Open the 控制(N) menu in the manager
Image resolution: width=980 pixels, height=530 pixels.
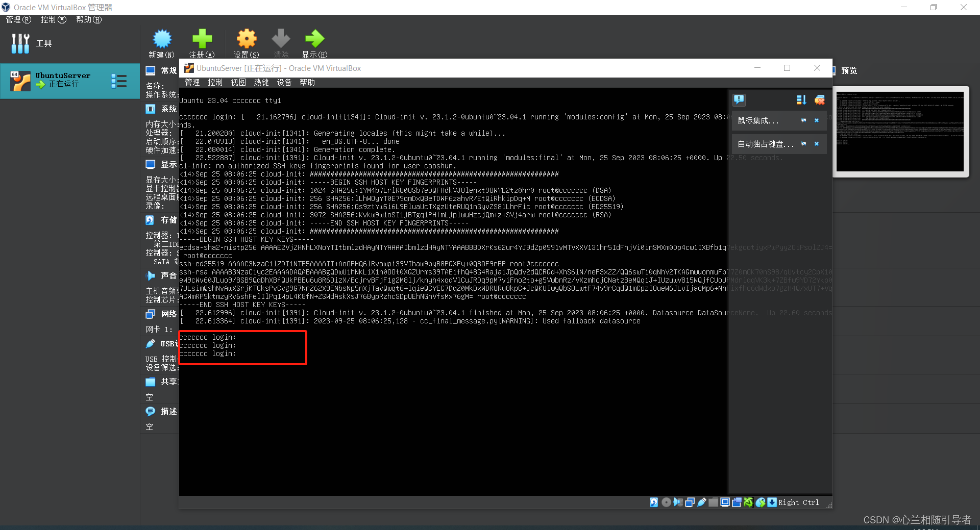[x=53, y=19]
